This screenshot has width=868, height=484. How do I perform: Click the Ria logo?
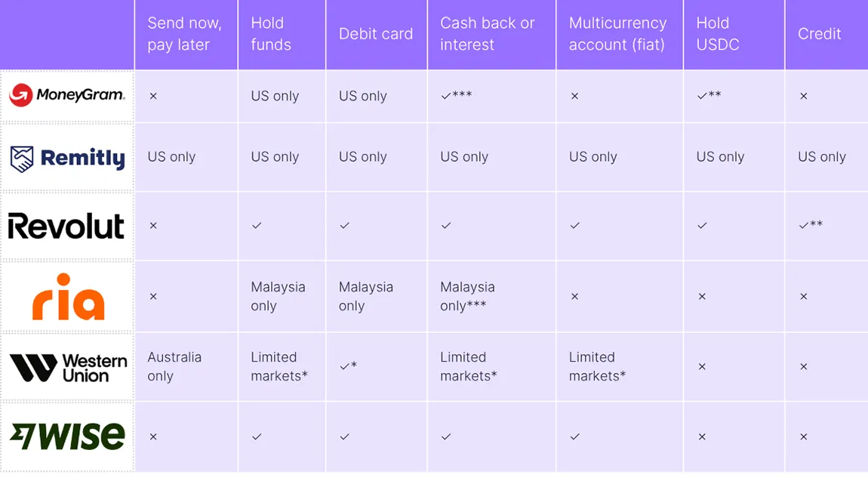coord(68,297)
